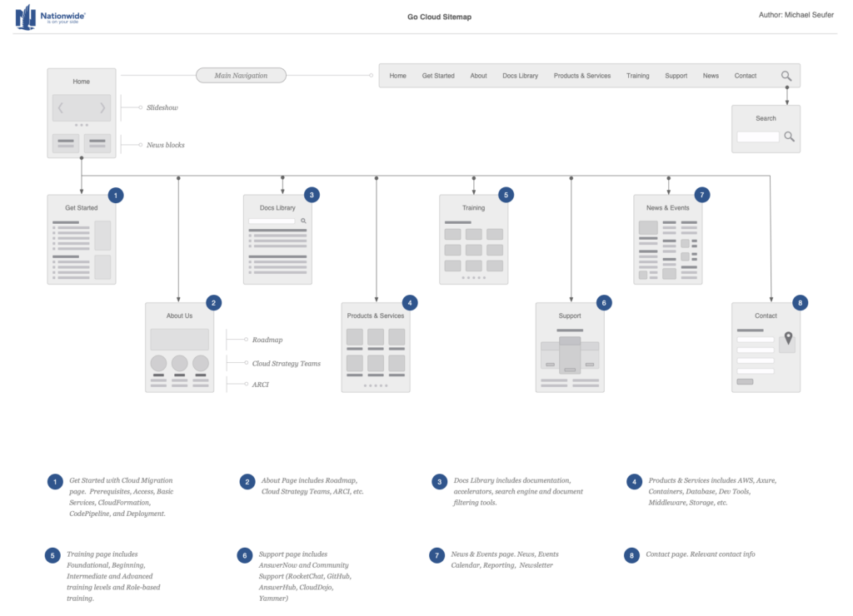The height and width of the screenshot is (616, 853).
Task: Select Docs Library in the navigation bar
Action: [520, 76]
